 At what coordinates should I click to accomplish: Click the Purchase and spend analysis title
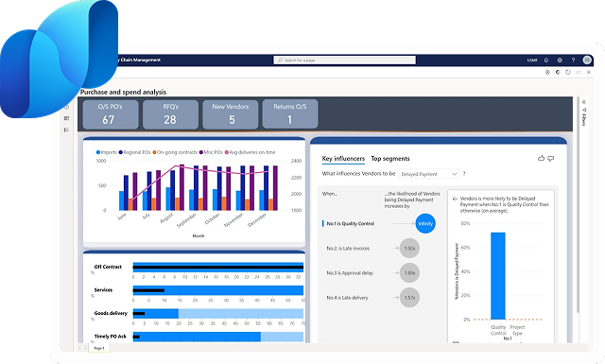point(123,92)
